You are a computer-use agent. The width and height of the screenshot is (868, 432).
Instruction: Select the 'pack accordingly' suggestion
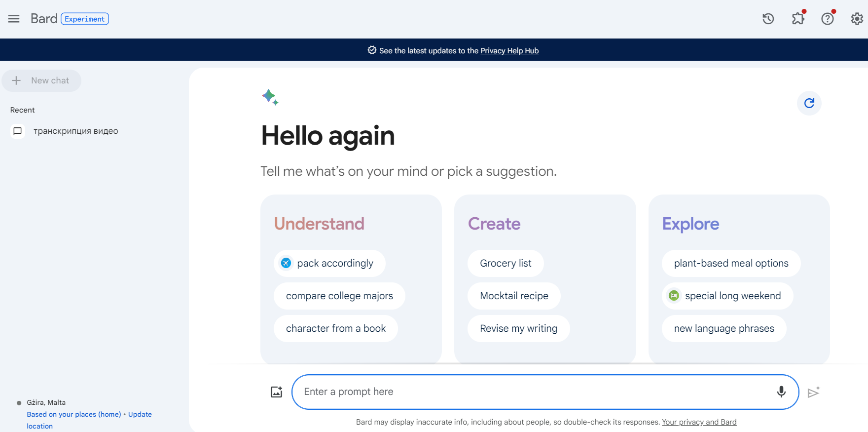pos(329,263)
